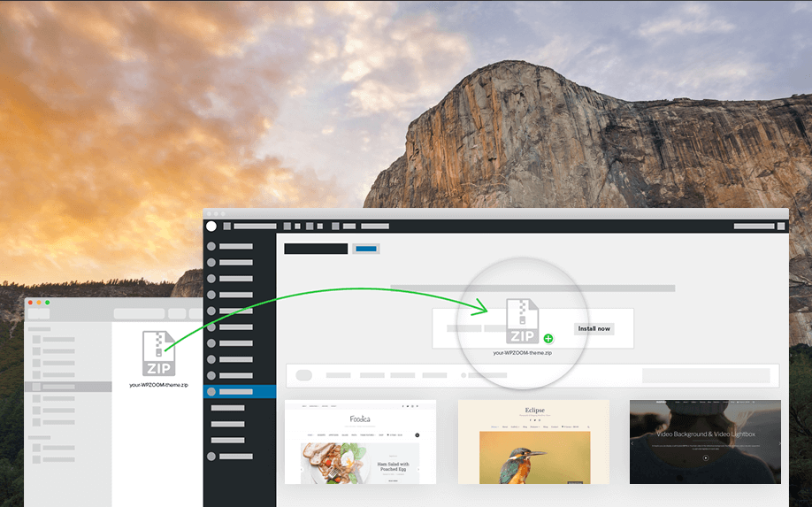Screen dimensions: 812x507
Task: Click the your-WPZOOM-theme.zip filename in Finder
Action: 159,386
